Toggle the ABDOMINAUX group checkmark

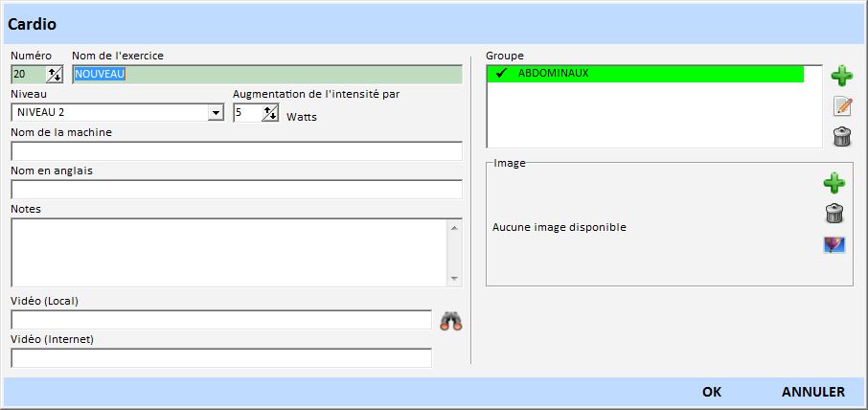click(x=501, y=74)
